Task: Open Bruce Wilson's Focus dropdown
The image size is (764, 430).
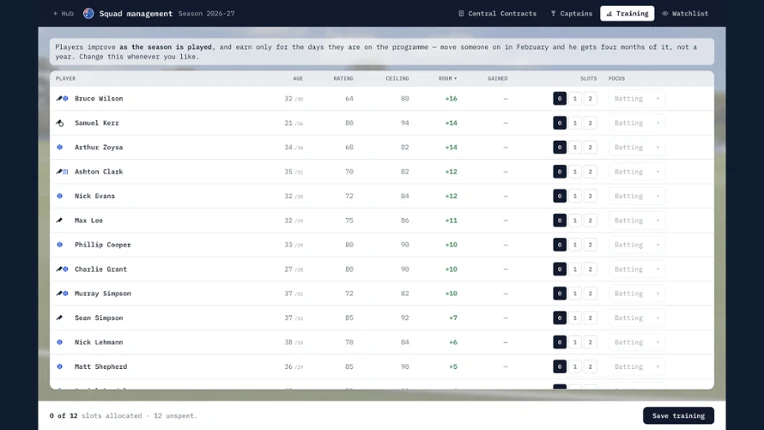Action: point(636,98)
